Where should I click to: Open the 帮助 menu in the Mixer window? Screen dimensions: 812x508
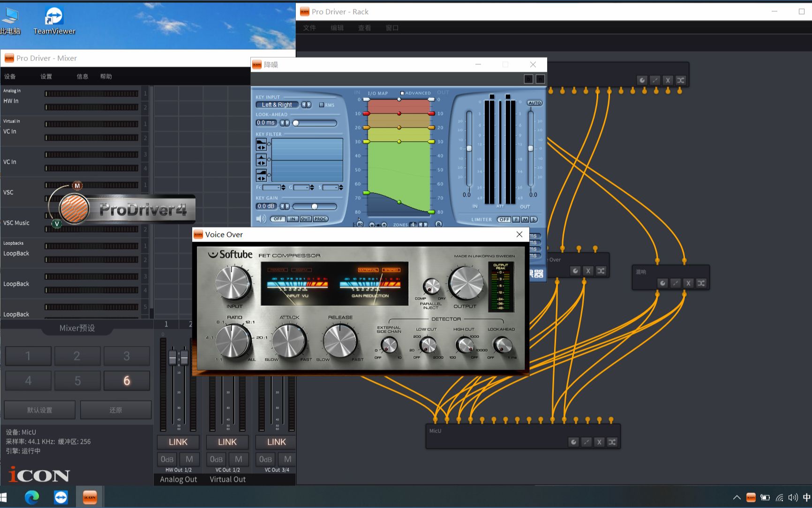[106, 76]
